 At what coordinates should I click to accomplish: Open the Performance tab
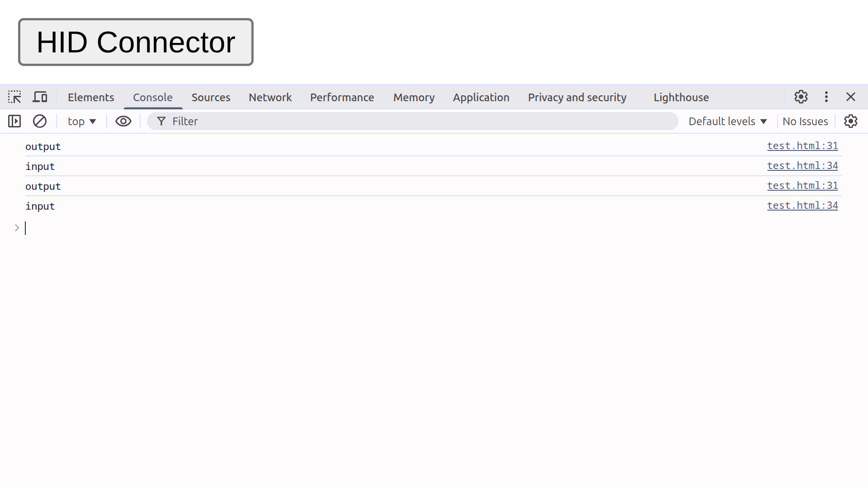(x=342, y=97)
